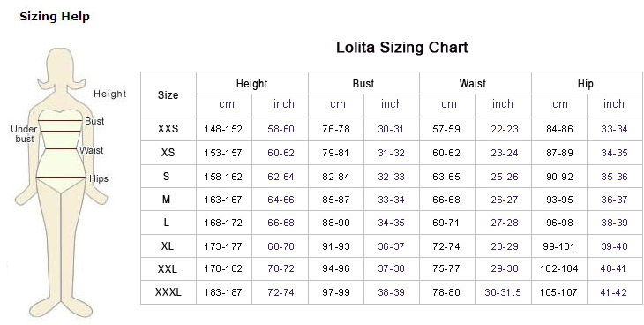Select the body figure illustration
This screenshot has width=644, height=325.
tap(61, 182)
